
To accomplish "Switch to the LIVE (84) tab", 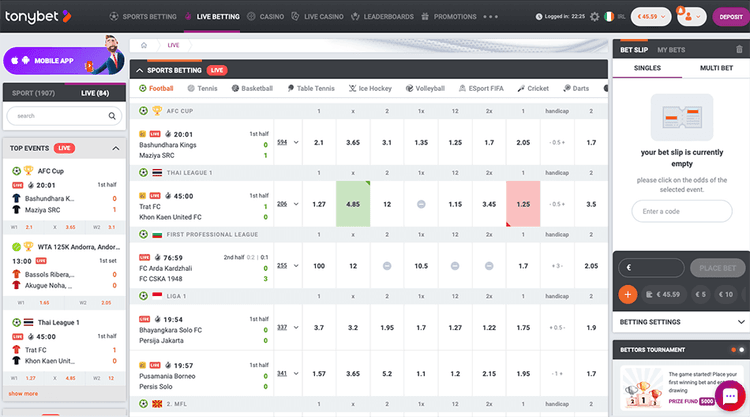I will coord(95,93).
